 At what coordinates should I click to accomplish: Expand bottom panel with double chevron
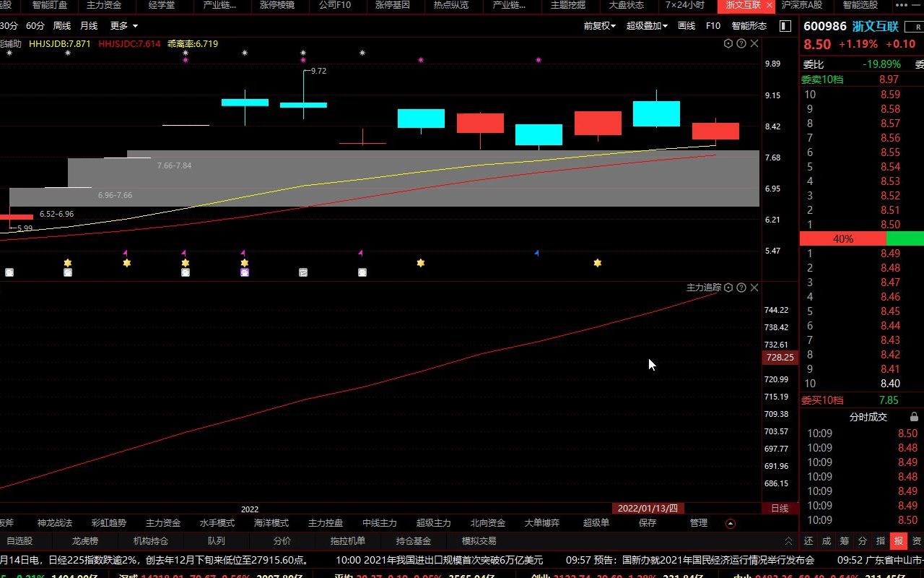click(789, 540)
